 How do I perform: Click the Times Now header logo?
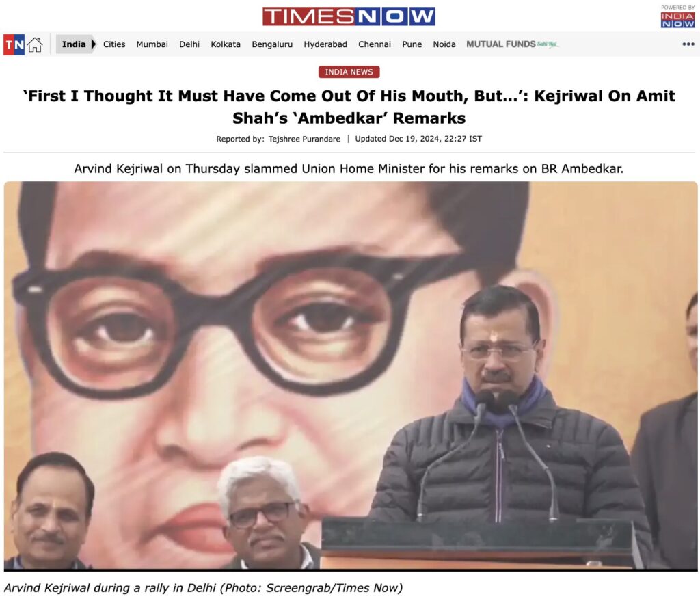tap(349, 16)
